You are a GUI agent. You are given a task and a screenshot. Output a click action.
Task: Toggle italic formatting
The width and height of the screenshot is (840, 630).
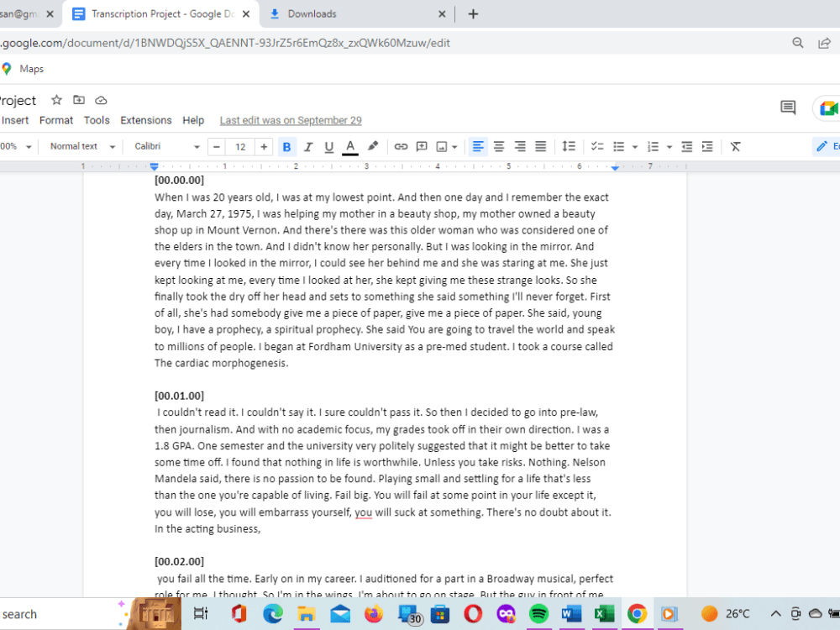tap(308, 147)
